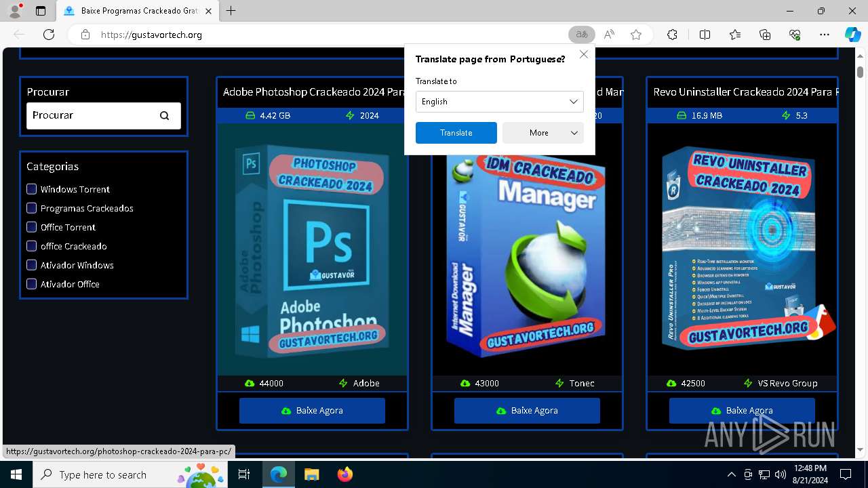Check the Windows Torrent category
Viewport: 868px width, 488px height.
point(31,189)
